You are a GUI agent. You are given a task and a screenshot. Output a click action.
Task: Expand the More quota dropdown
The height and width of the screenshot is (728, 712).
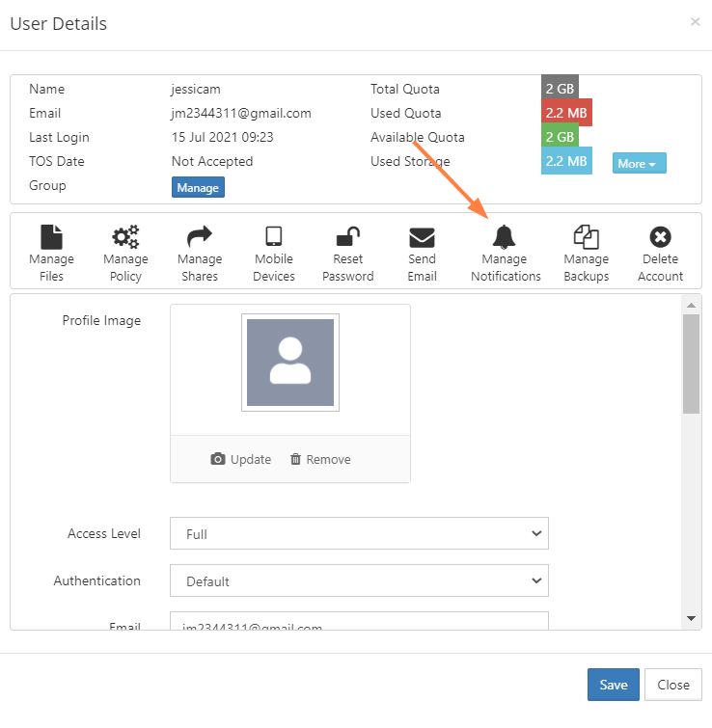point(639,164)
